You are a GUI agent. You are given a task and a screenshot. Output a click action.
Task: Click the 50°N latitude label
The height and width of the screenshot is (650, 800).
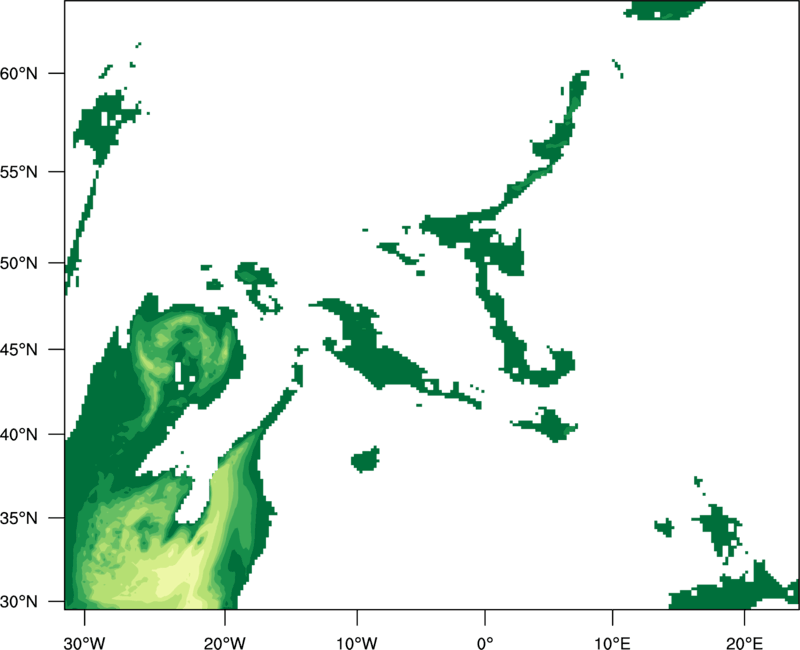coord(18,263)
